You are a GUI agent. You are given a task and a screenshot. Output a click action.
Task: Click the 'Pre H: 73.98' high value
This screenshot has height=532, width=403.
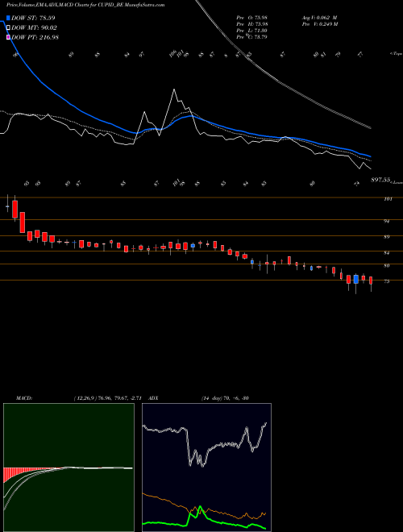pyautogui.click(x=252, y=24)
